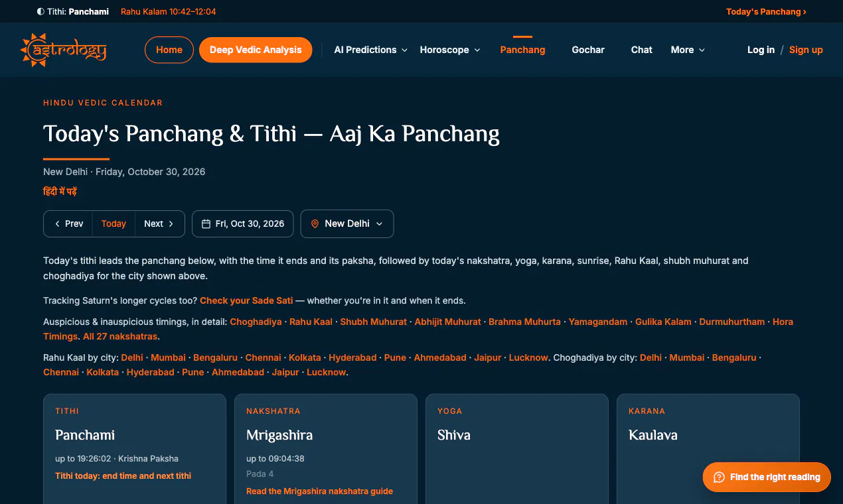Open the Brahma Muhurta link
This screenshot has width=843, height=504.
coord(524,322)
